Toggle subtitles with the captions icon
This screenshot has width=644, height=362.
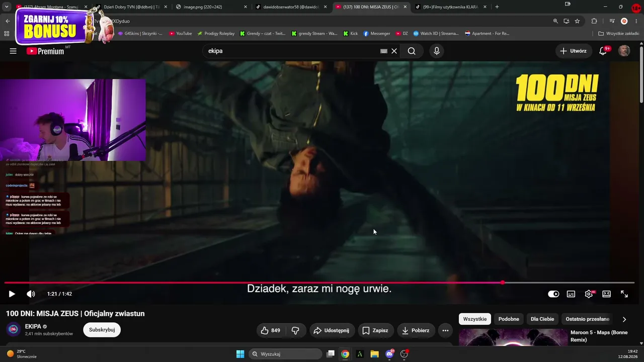pos(571,294)
